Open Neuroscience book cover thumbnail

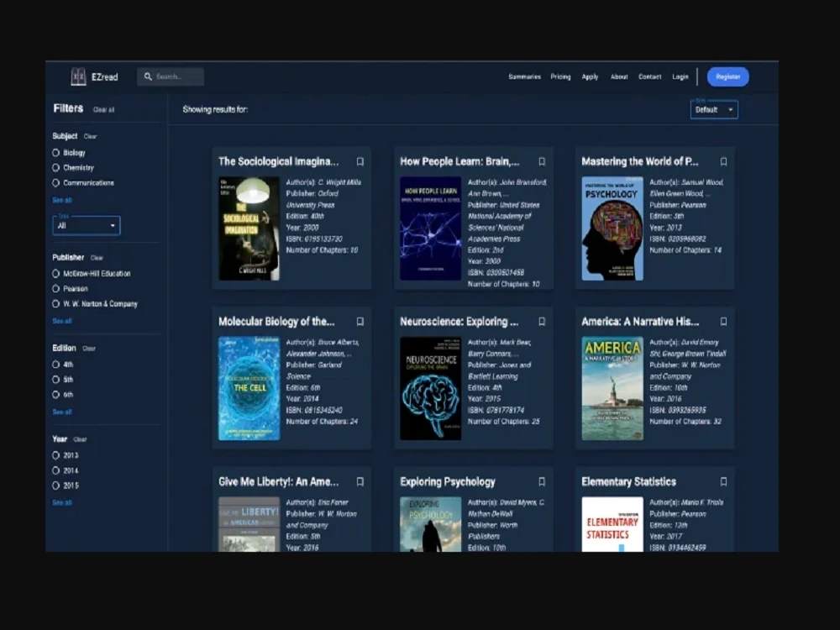click(x=431, y=388)
